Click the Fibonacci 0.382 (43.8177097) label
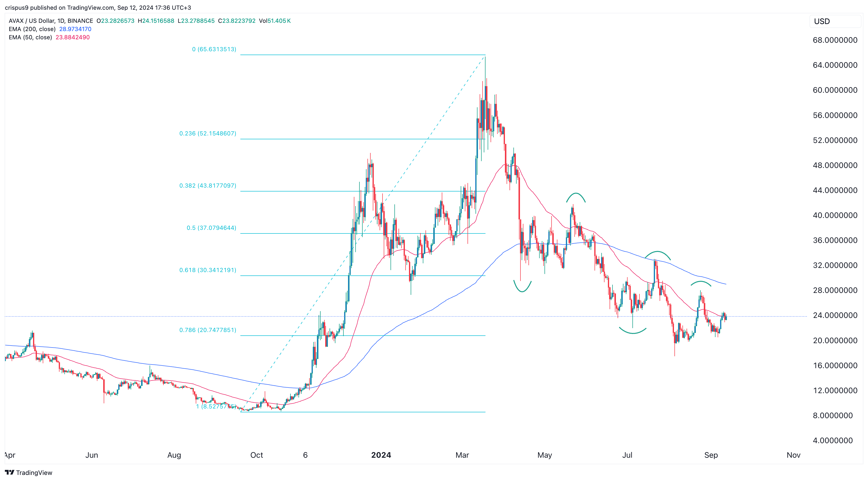This screenshot has width=868, height=481. (208, 185)
